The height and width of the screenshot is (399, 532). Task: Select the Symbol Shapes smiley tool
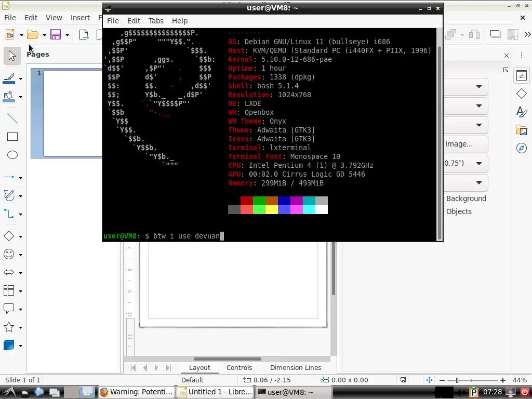tap(9, 254)
